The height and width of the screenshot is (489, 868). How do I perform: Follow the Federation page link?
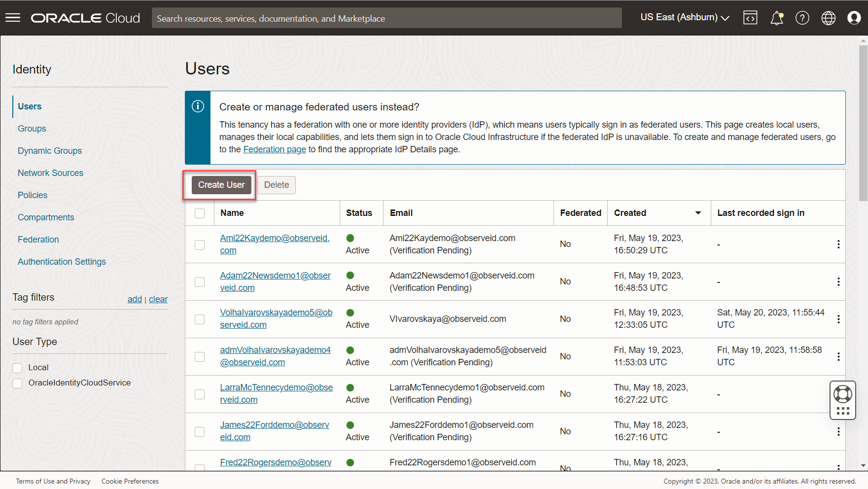point(275,149)
